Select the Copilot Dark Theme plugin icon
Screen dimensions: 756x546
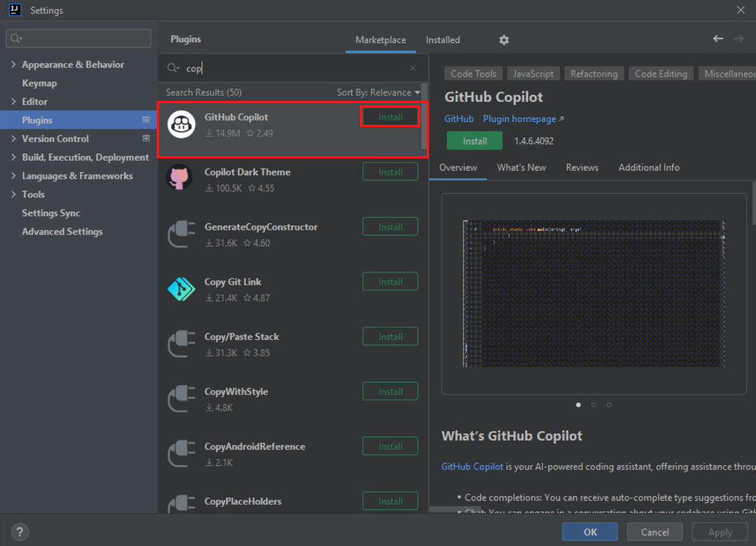coord(182,179)
